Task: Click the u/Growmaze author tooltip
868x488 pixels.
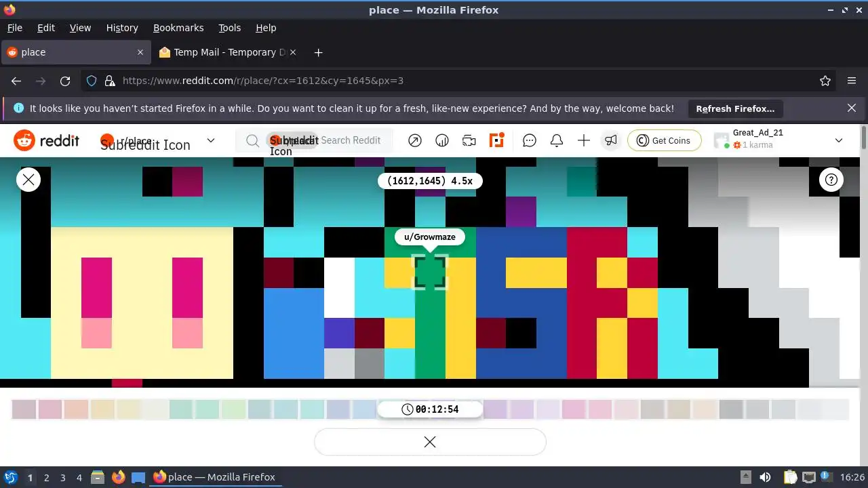Action: coord(430,237)
